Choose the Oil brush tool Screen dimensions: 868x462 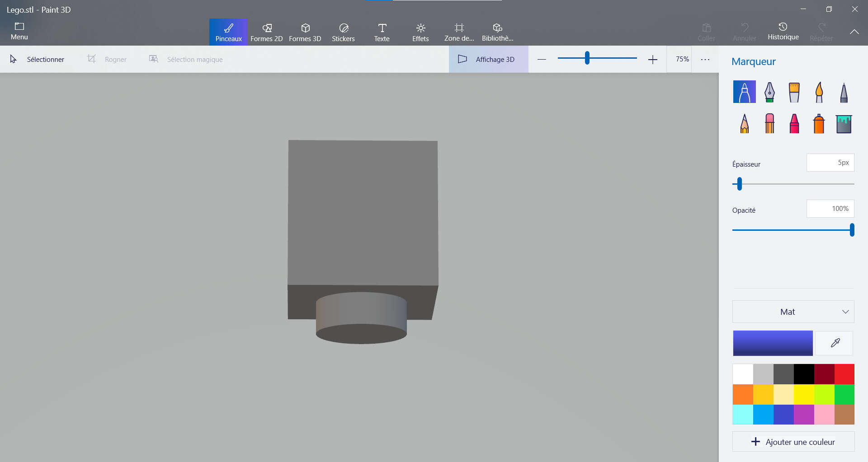(794, 92)
